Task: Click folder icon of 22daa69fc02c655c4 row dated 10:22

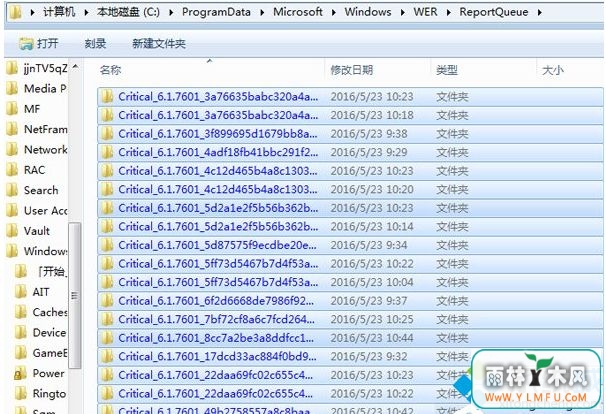Action: [x=107, y=394]
